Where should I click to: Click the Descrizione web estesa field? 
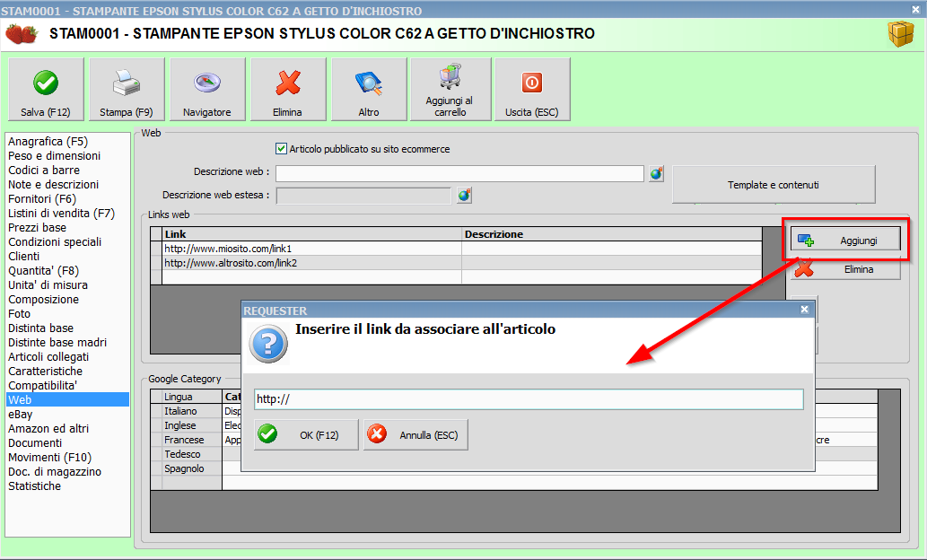(363, 196)
